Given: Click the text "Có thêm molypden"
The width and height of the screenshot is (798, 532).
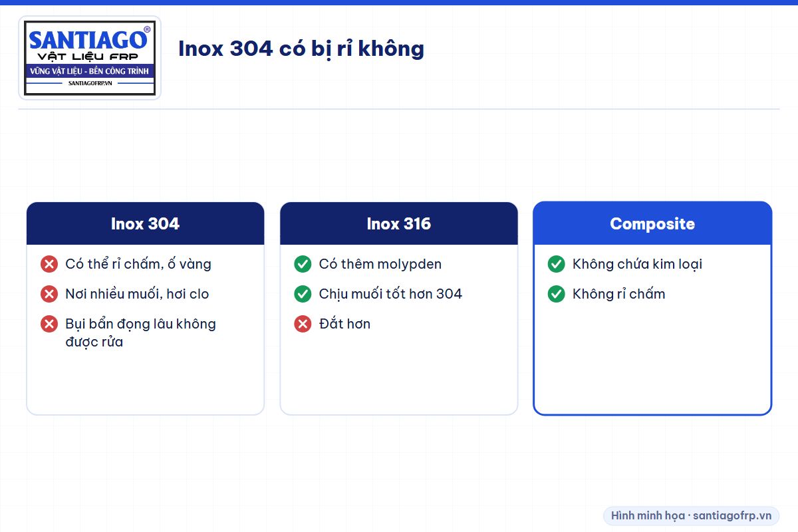Looking at the screenshot, I should (x=380, y=264).
